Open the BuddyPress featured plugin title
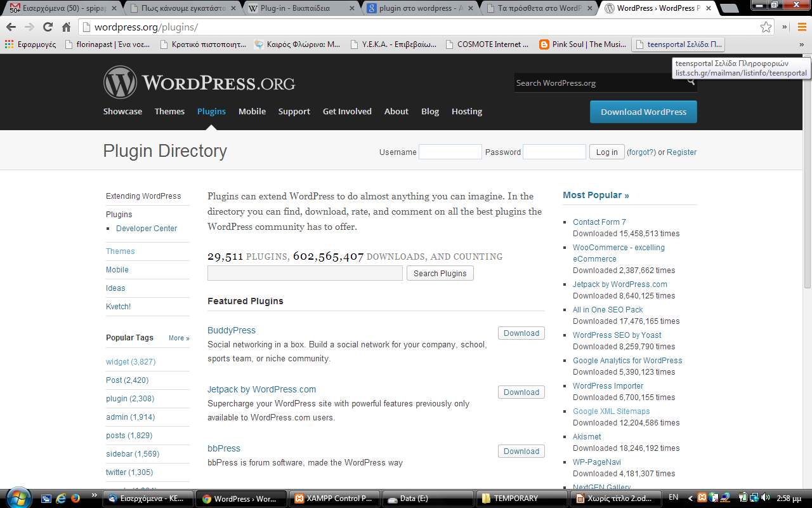This screenshot has width=812, height=508. (232, 330)
